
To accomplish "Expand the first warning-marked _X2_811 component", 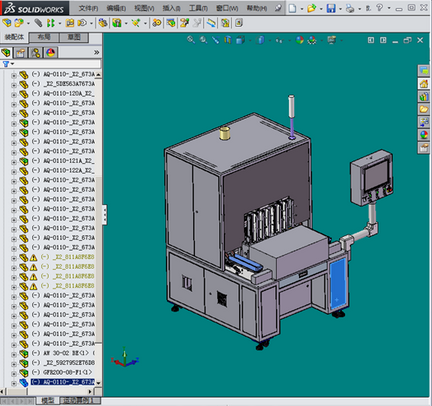I will coord(14,258).
